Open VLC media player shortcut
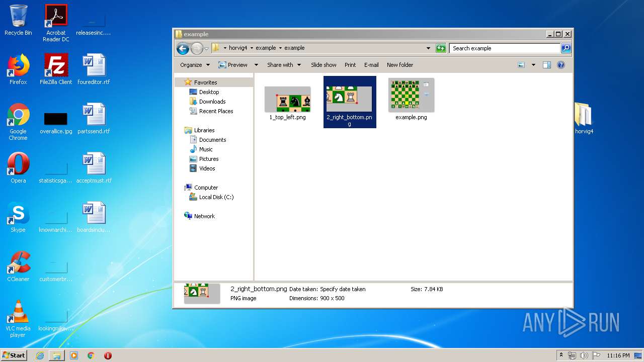The width and height of the screenshot is (644, 362). 18,319
